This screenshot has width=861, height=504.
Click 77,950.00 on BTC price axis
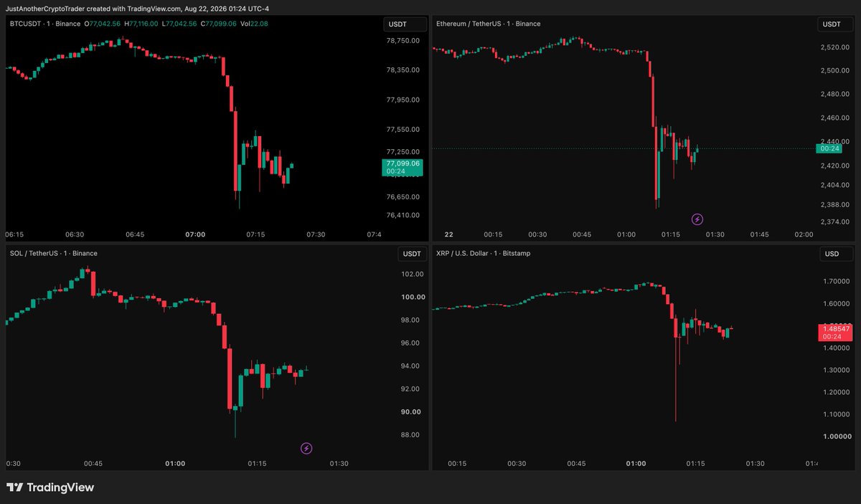[403, 100]
